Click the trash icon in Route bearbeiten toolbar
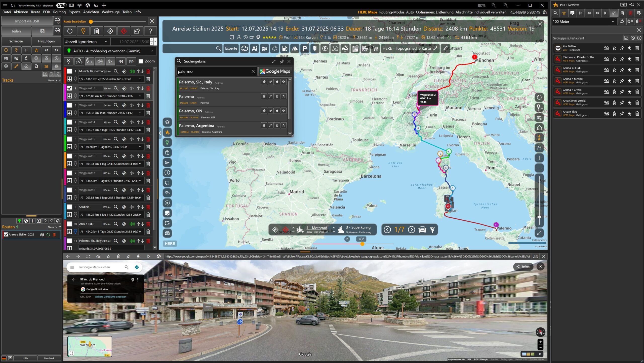Image resolution: width=644 pixels, height=363 pixels. pos(97,31)
